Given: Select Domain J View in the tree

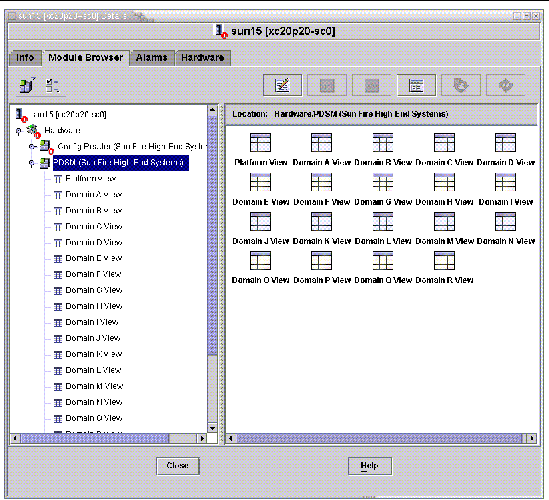Looking at the screenshot, I should [x=93, y=338].
